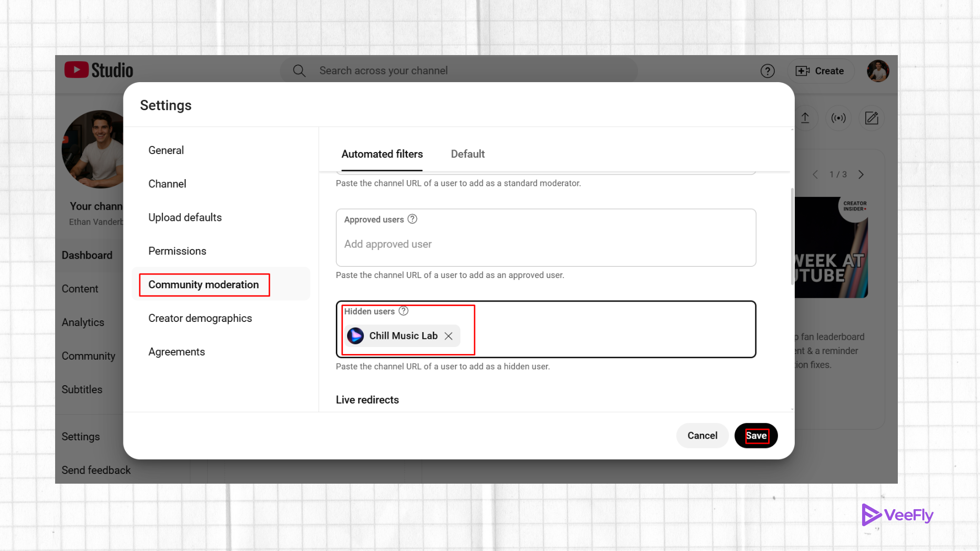
Task: Open the Hidden users help tooltip
Action: pyautogui.click(x=404, y=311)
